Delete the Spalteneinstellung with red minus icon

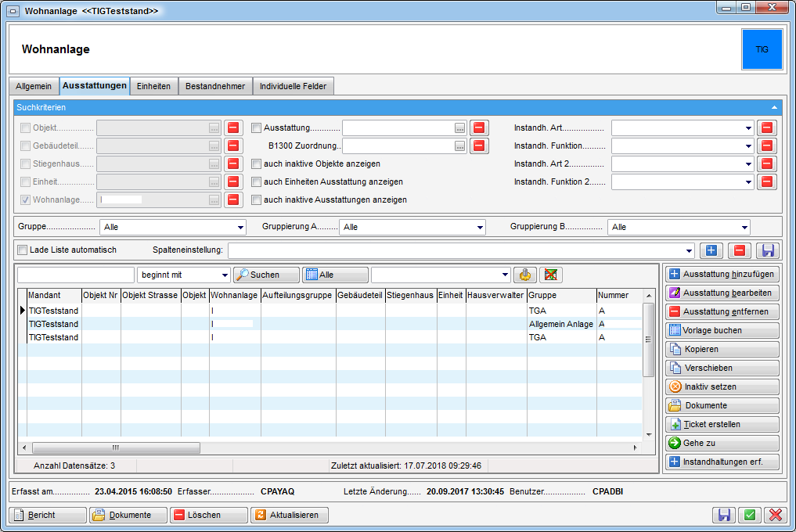tap(740, 250)
